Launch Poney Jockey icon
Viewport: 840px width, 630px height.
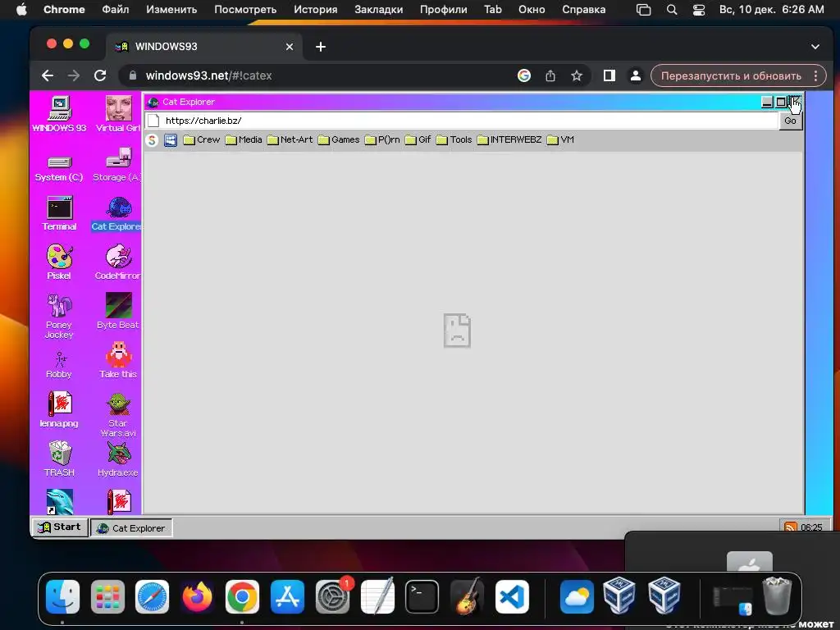[59, 316]
